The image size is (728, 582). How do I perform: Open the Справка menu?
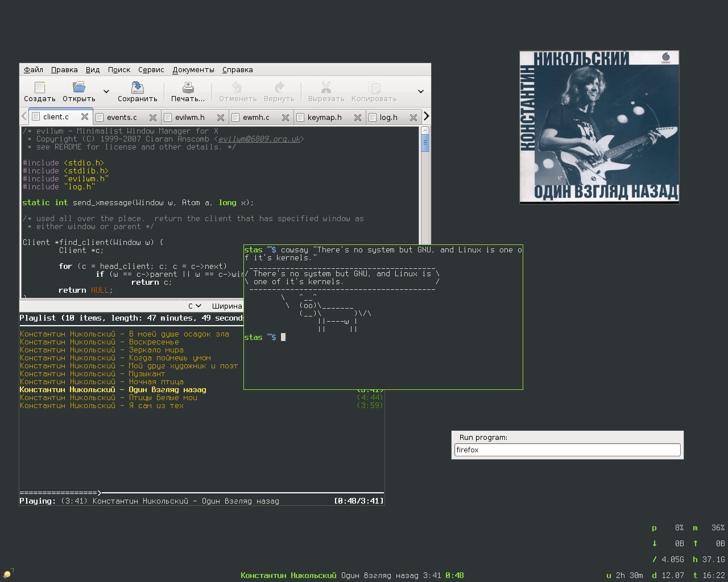point(238,70)
